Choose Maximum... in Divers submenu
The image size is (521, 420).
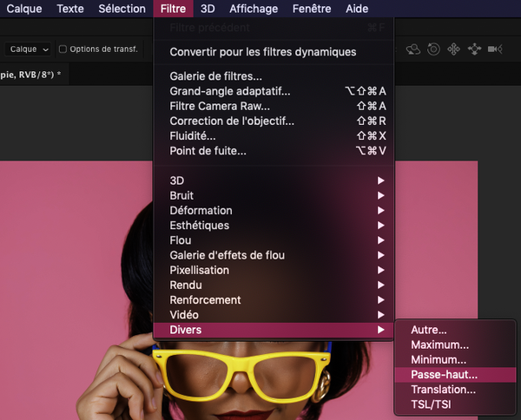point(455,345)
